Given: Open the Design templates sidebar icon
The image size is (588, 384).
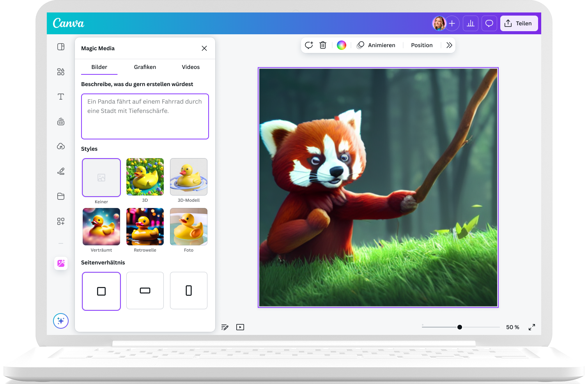Looking at the screenshot, I should pos(61,47).
